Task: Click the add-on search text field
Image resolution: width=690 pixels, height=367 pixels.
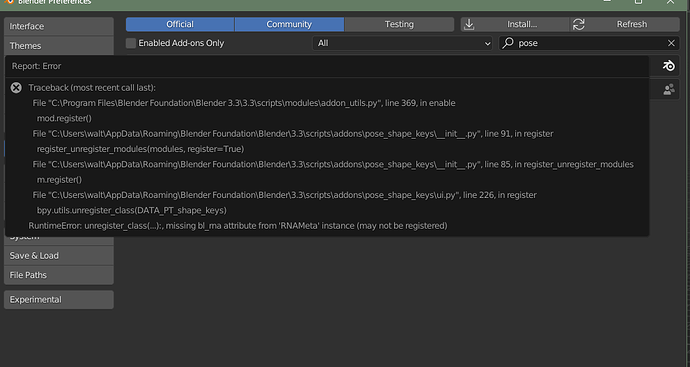Action: [x=589, y=43]
